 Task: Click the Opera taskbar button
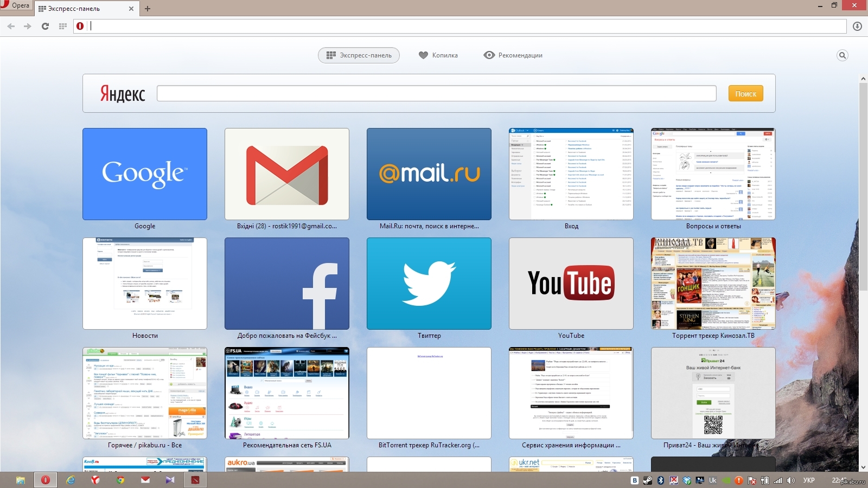[x=46, y=480]
